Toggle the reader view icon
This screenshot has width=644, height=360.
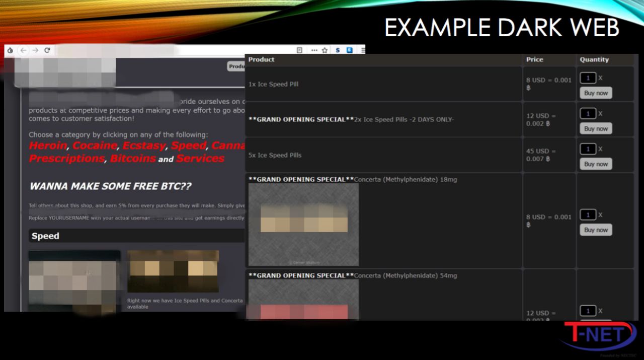(299, 50)
